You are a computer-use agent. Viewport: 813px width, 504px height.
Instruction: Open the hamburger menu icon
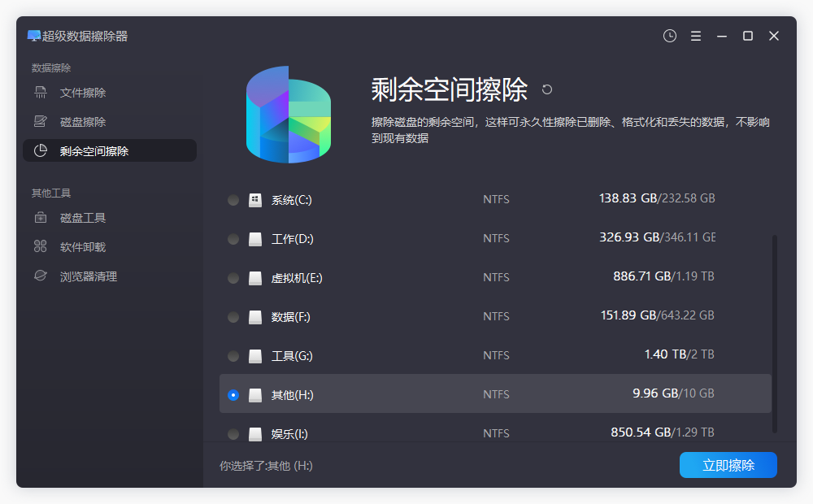point(696,36)
